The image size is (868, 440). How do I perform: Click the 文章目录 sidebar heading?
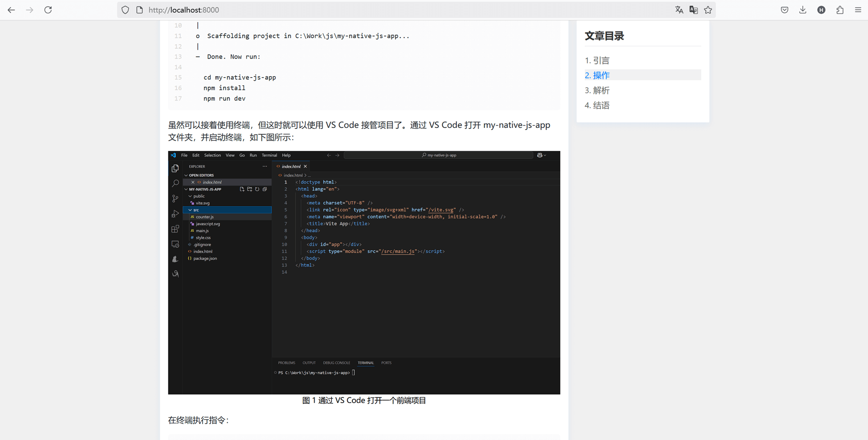point(604,36)
